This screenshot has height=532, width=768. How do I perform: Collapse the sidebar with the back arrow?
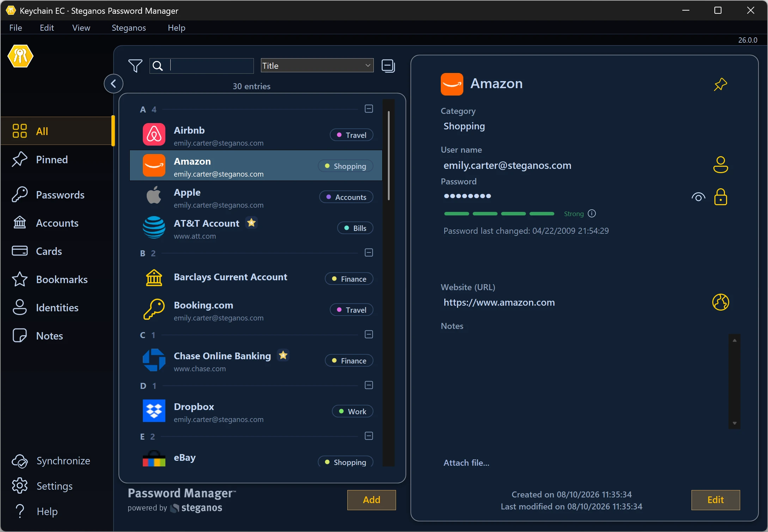pos(114,84)
